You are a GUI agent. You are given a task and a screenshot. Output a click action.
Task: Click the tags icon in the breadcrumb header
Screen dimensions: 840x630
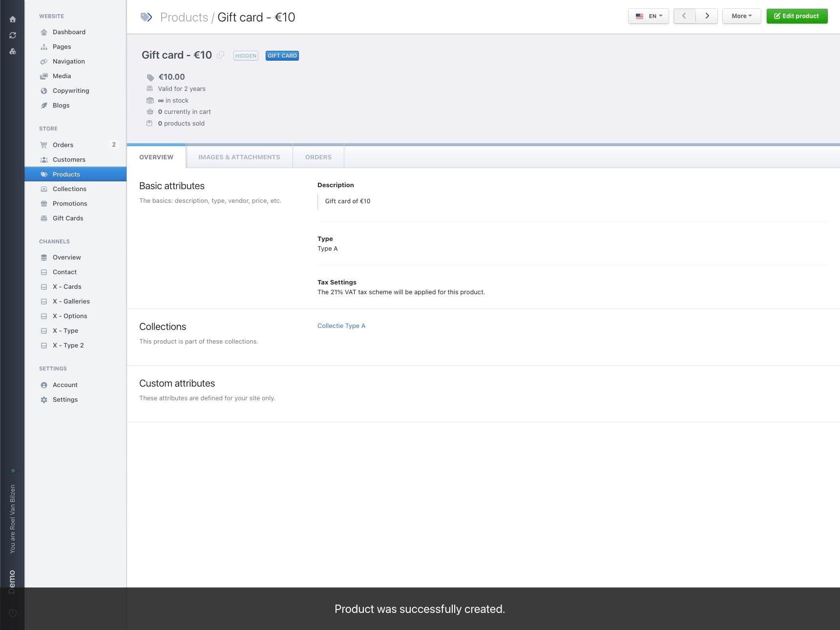(x=146, y=17)
